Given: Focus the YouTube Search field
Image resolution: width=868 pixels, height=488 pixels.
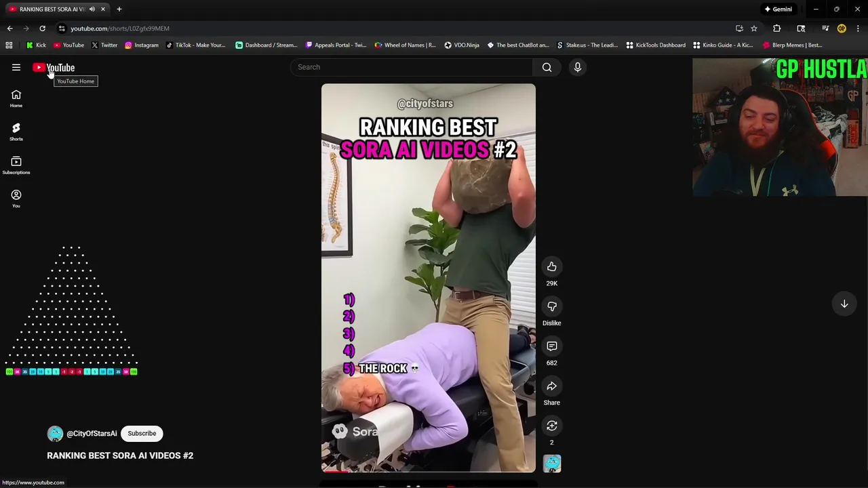Looking at the screenshot, I should click(412, 67).
